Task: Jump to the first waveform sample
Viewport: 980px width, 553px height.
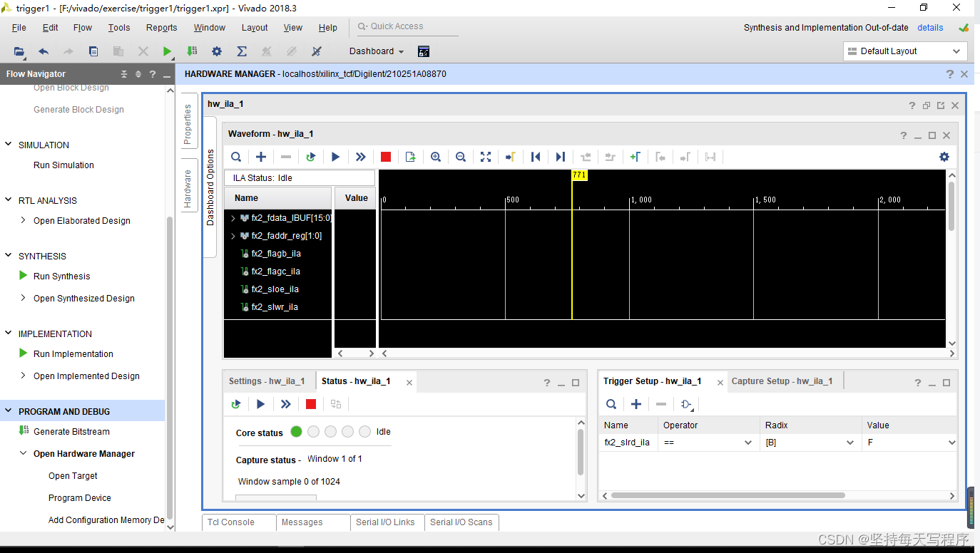Action: [x=536, y=157]
